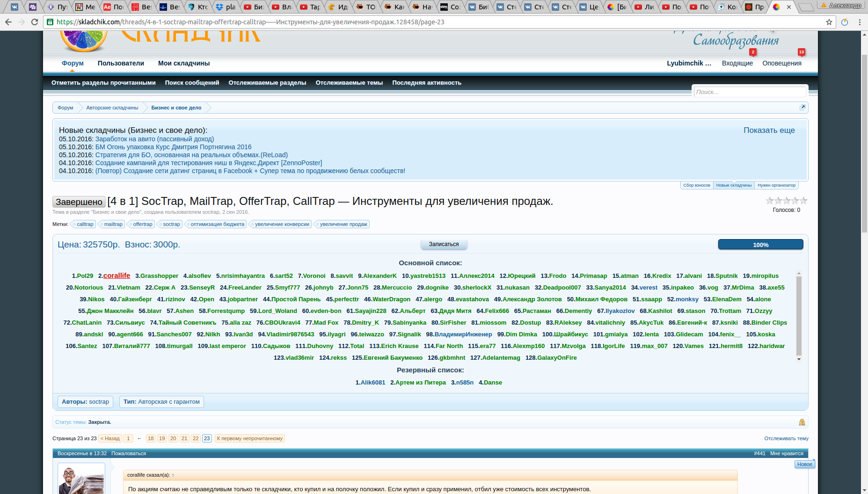Image resolution: width=868 pixels, height=494 pixels.
Task: Click the rating stars for the thread
Action: (787, 201)
